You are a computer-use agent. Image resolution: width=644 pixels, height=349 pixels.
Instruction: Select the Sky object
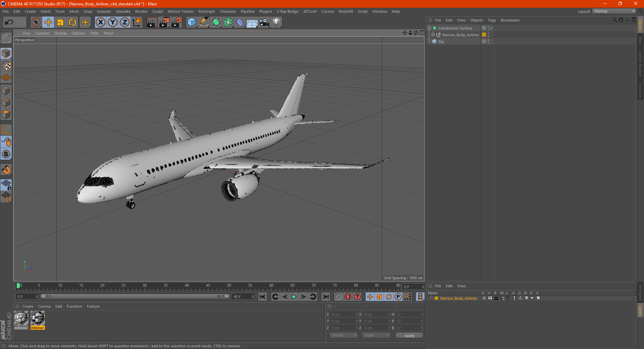click(x=441, y=42)
